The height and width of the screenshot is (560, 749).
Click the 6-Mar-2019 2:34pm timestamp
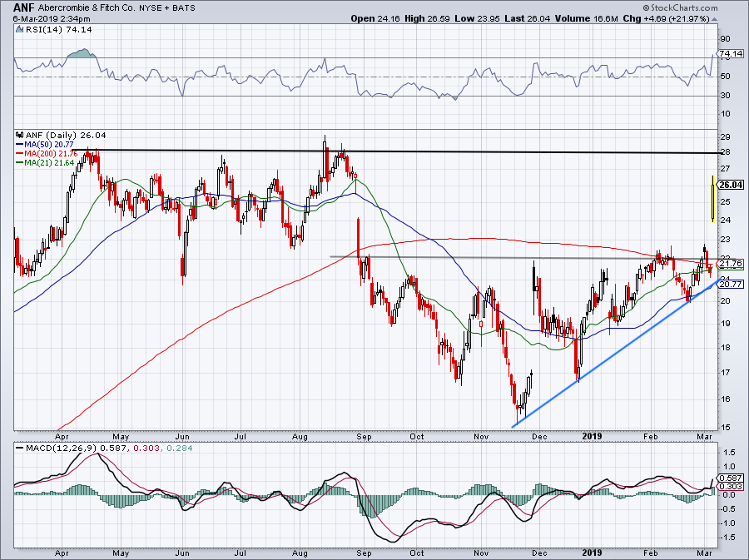(x=51, y=19)
